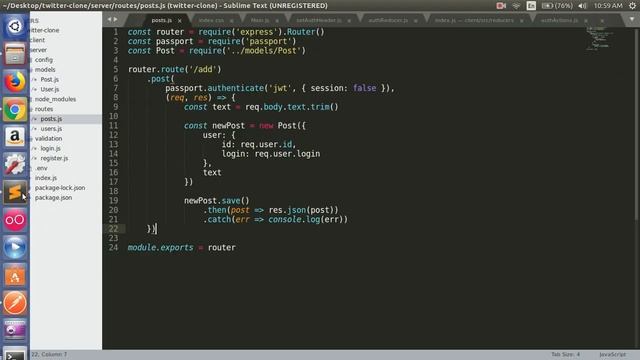This screenshot has height=360, width=640.
Task: Click the 10:59 AM clock
Action: (x=608, y=6)
